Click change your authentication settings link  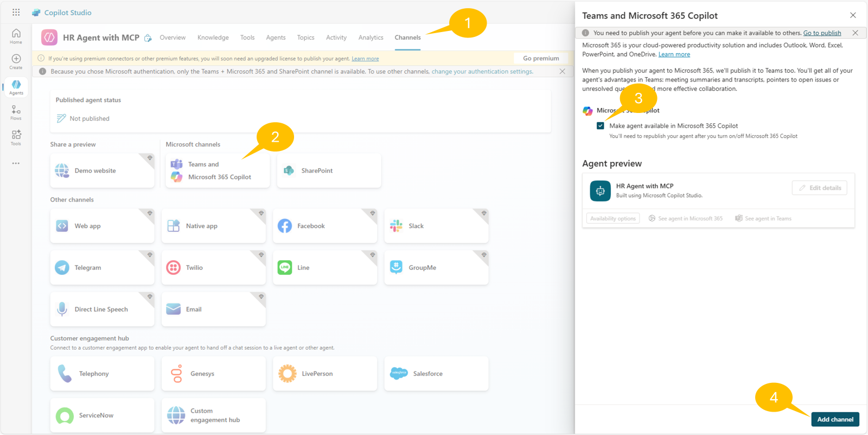pos(482,72)
